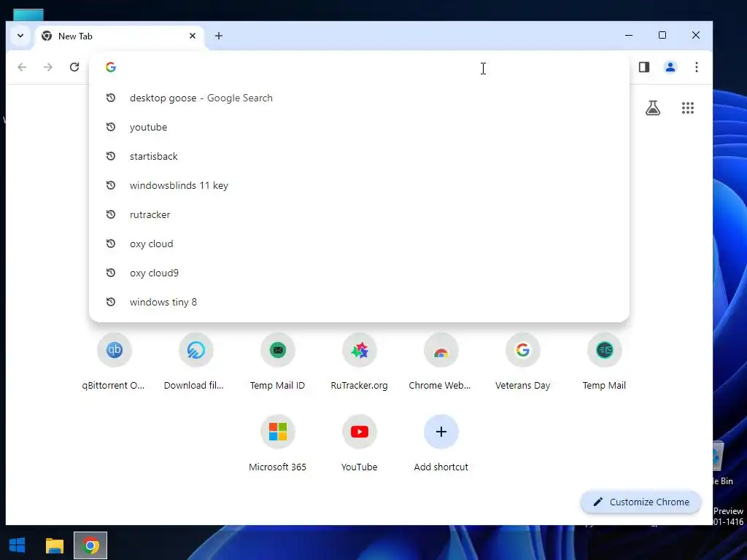747x560 pixels.
Task: Open the tab search dropdown arrow
Action: pos(20,36)
